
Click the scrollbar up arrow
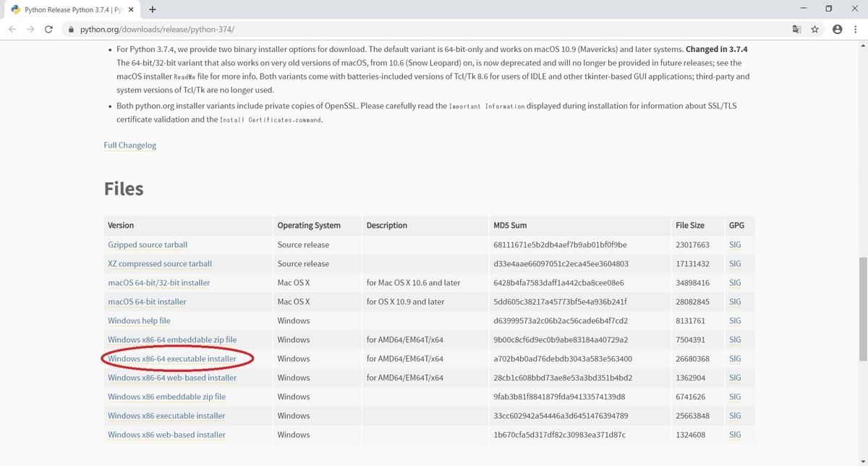[x=861, y=46]
